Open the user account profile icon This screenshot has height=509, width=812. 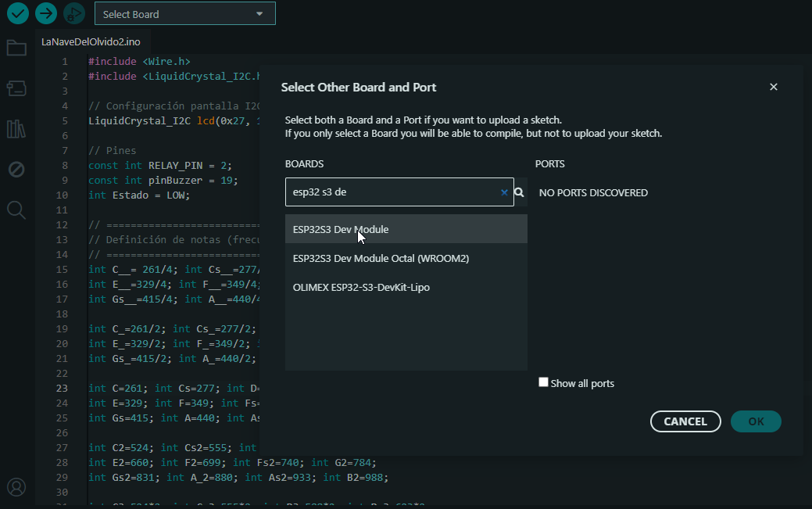[x=16, y=487]
